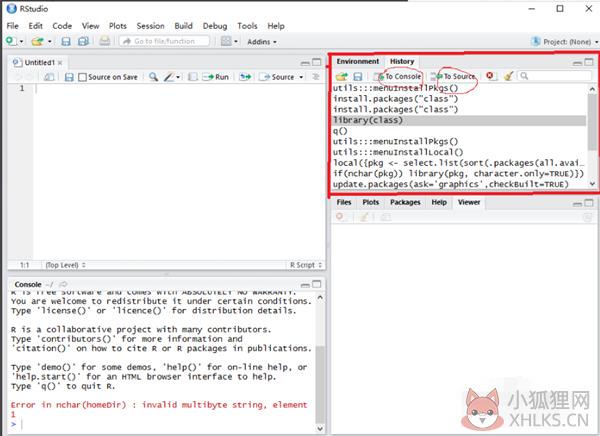The width and height of the screenshot is (600, 436).
Task: Select the library(class) history entry
Action: click(458, 120)
